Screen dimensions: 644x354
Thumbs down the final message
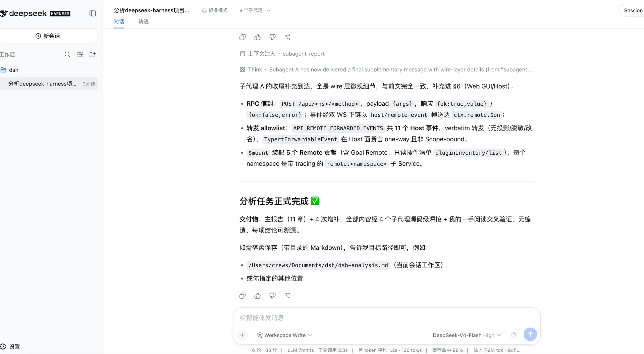[272, 296]
